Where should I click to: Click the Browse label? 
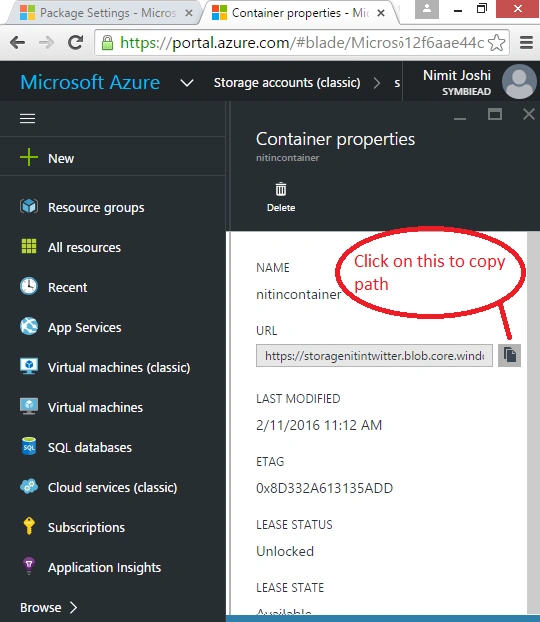point(41,607)
